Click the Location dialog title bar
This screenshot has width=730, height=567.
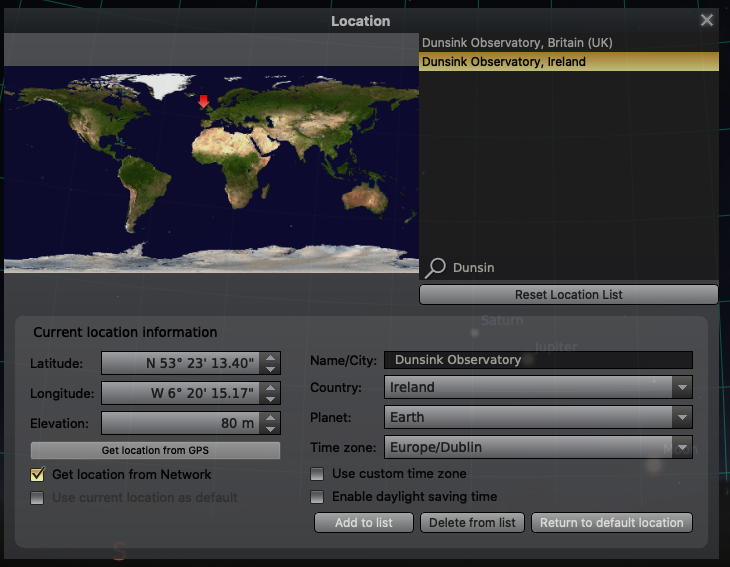[x=361, y=20]
